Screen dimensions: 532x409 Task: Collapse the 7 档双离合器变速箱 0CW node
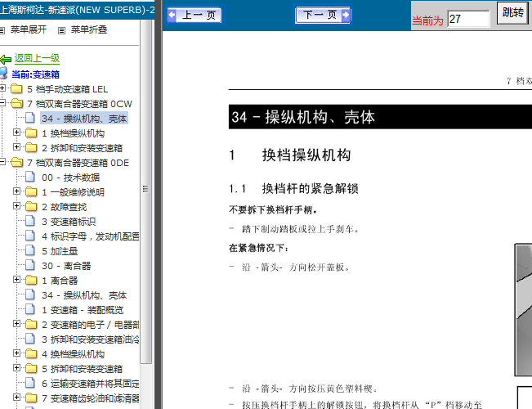tap(2, 103)
